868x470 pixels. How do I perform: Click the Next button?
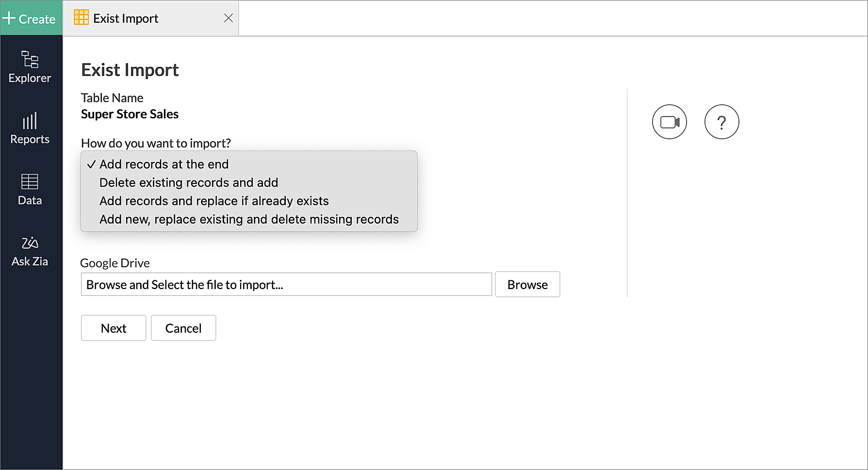tap(114, 328)
